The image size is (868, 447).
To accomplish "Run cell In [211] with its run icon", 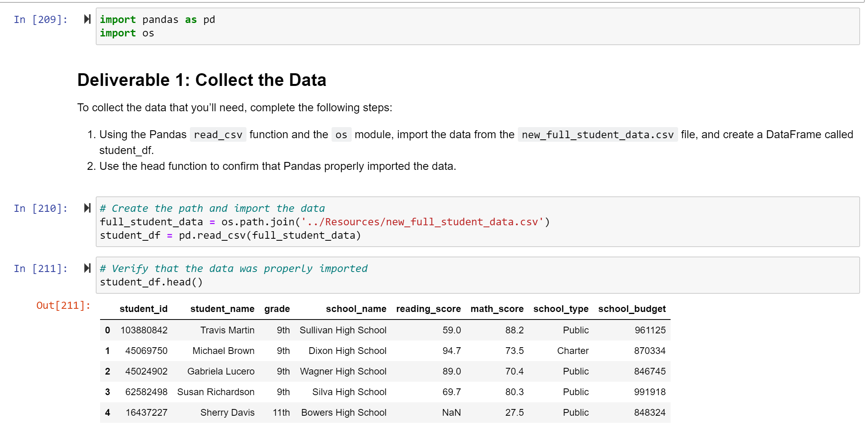I will (x=87, y=268).
